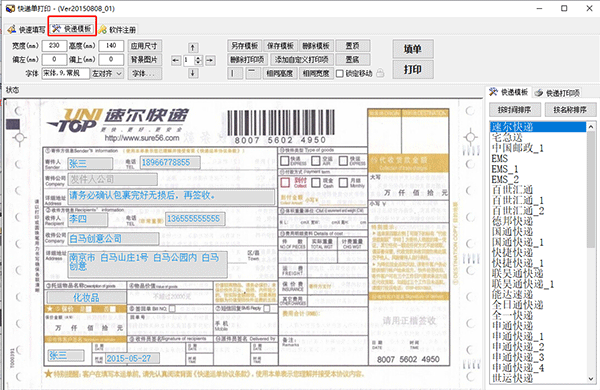The height and width of the screenshot is (390, 600).
Task: Click the 置顶 button
Action: [x=352, y=46]
